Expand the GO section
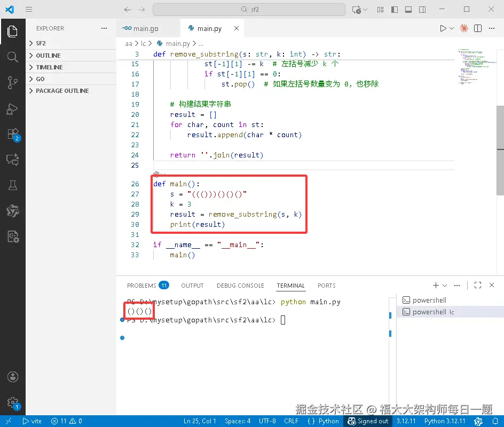 coord(71,79)
